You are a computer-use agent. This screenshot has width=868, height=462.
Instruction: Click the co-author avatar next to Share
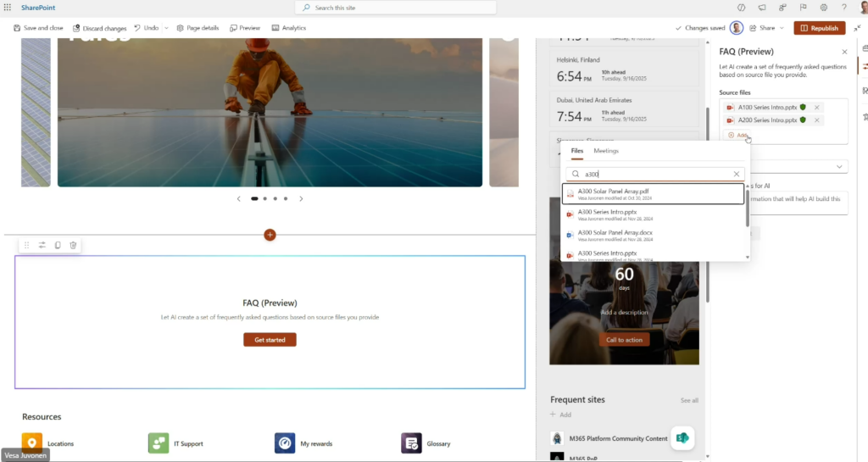737,28
